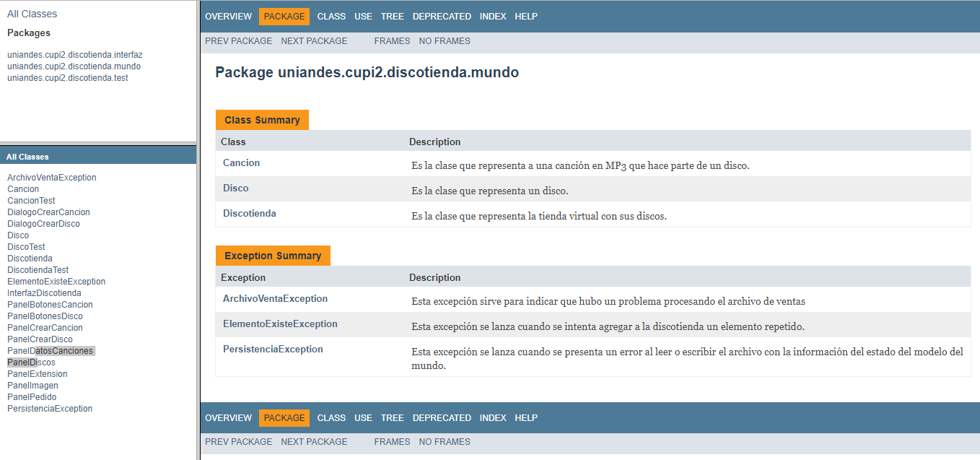Open the HELP page from bottom navbar
The width and height of the screenshot is (980, 460).
coord(526,417)
